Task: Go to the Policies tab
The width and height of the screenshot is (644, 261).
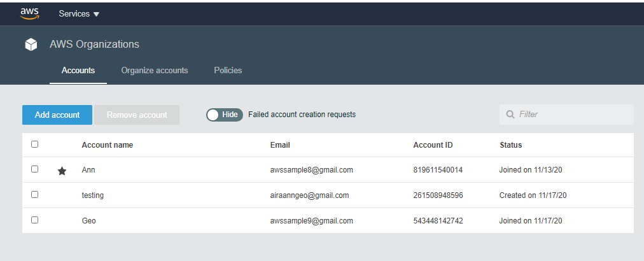Action: pyautogui.click(x=228, y=71)
